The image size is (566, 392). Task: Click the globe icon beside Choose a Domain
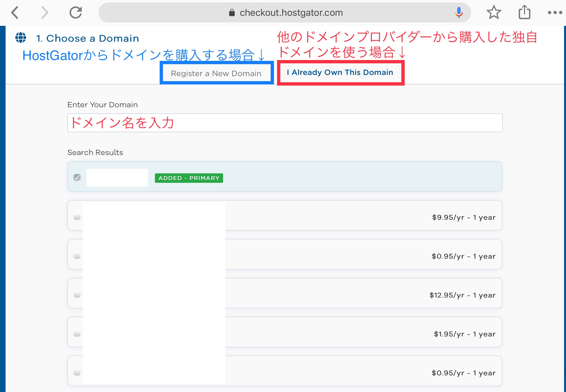[21, 38]
